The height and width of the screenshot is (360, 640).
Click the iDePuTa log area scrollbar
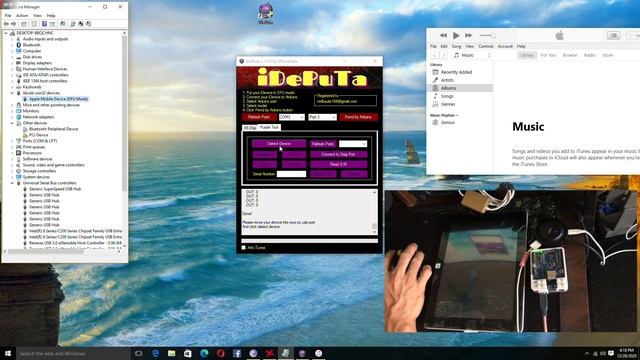[x=374, y=211]
